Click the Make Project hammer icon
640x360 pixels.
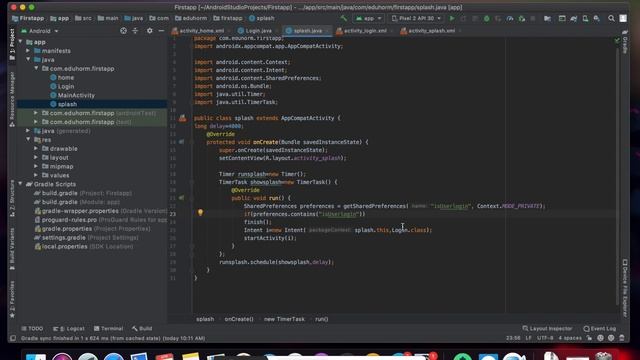344,18
